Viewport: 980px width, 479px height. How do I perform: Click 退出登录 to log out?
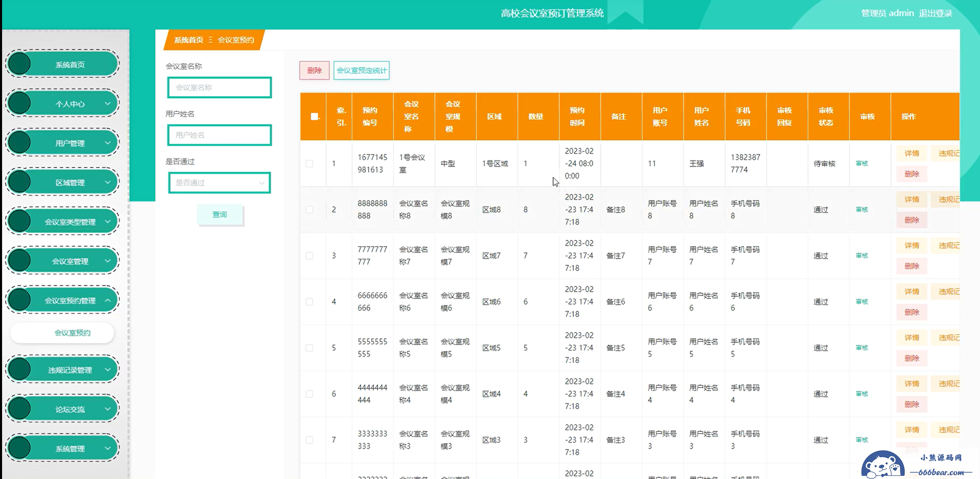tap(936, 13)
